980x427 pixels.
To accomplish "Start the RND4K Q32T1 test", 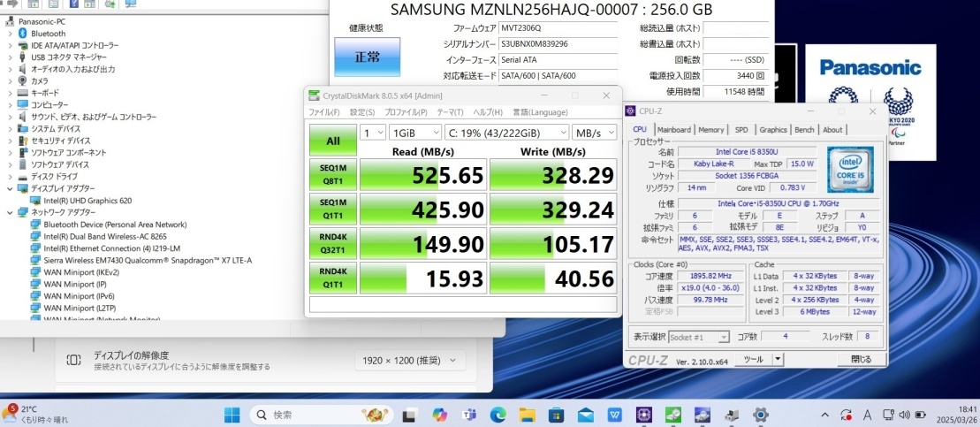I will (x=333, y=244).
